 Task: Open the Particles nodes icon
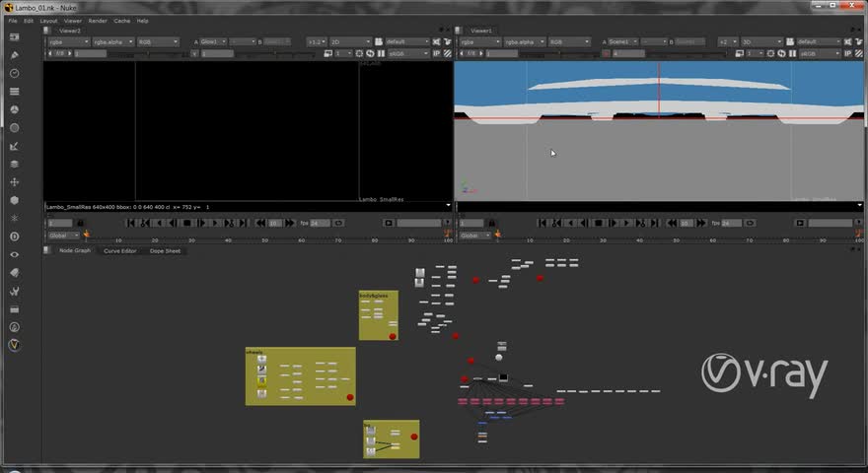[15, 218]
